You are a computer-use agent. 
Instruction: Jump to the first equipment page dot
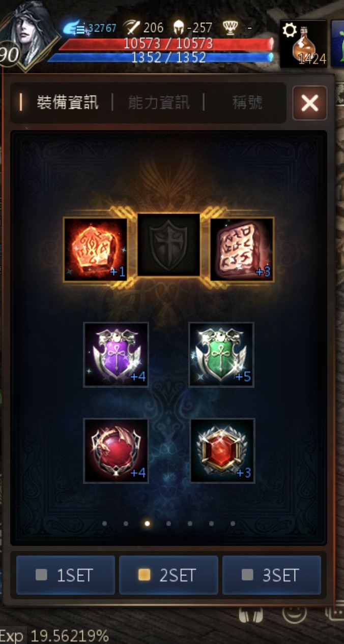click(x=104, y=524)
